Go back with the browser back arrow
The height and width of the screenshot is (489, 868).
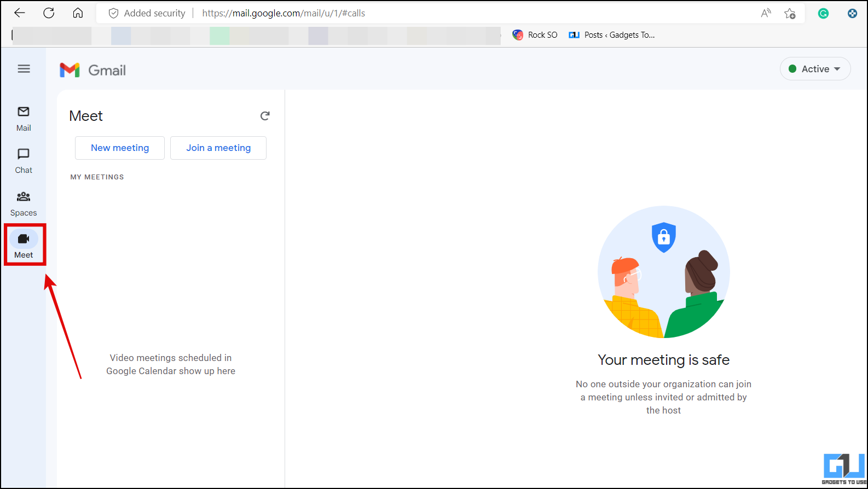tap(20, 13)
